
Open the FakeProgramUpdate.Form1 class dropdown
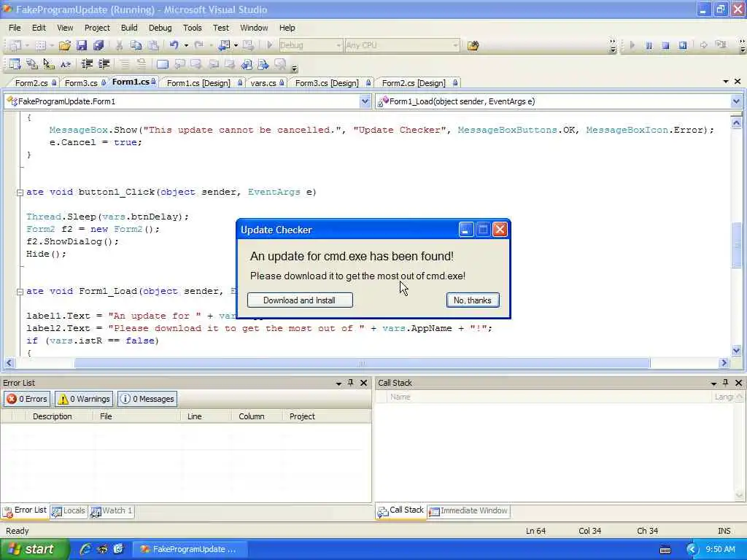(365, 101)
